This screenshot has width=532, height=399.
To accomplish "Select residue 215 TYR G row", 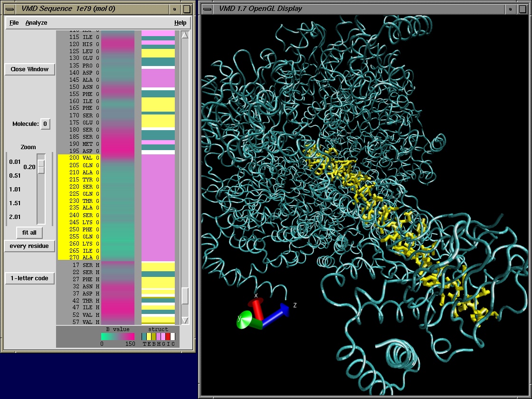I will pos(79,180).
